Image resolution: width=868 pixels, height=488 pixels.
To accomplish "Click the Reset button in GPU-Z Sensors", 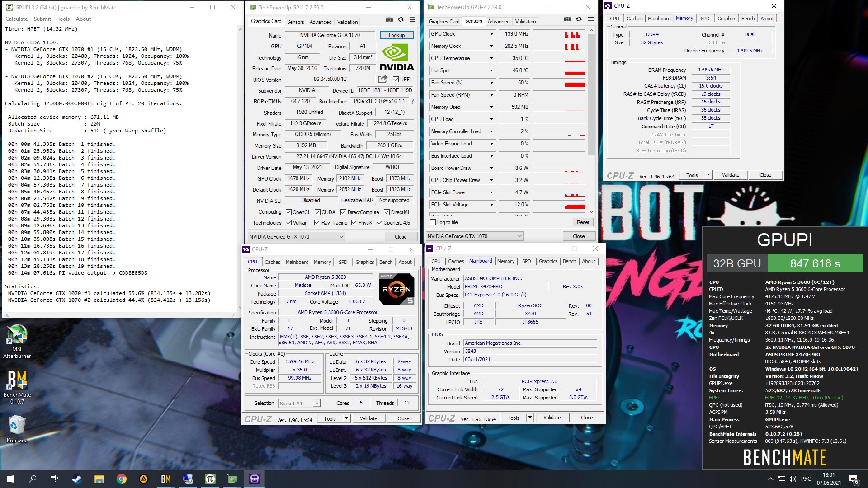I will (583, 222).
